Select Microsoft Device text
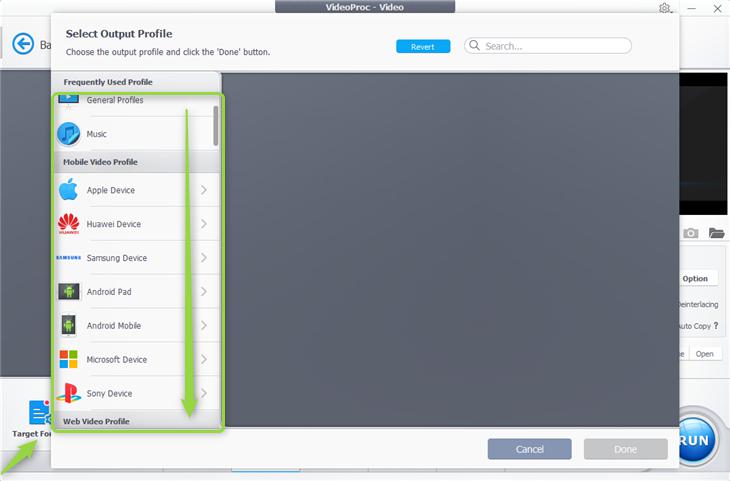730x481 pixels. [x=117, y=359]
